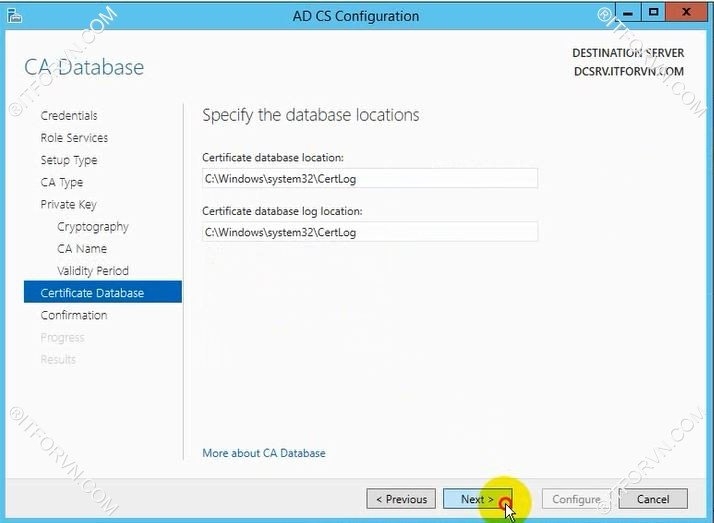Image resolution: width=714 pixels, height=523 pixels.
Task: Click the Certificate database location field
Action: click(x=369, y=178)
